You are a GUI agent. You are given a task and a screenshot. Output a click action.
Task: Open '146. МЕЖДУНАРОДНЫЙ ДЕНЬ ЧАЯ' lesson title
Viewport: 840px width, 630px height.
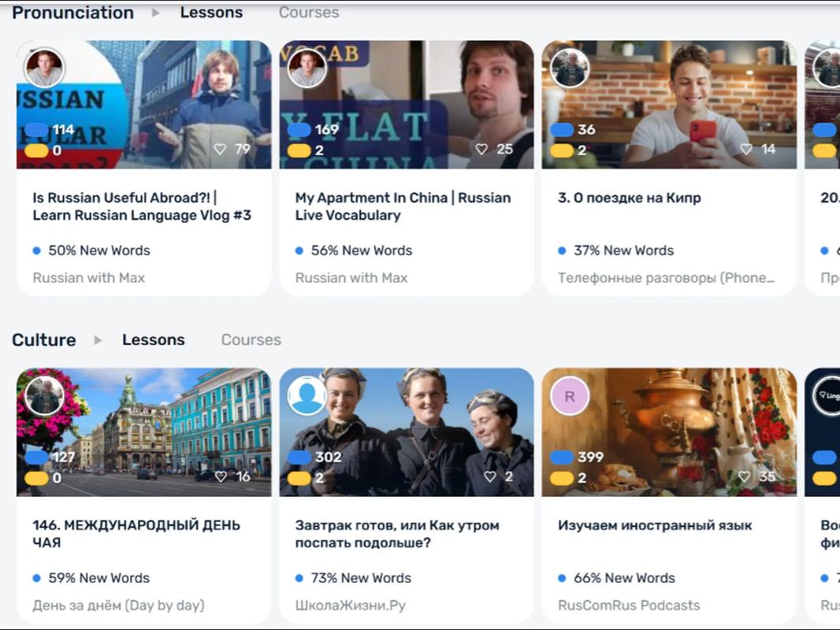136,534
